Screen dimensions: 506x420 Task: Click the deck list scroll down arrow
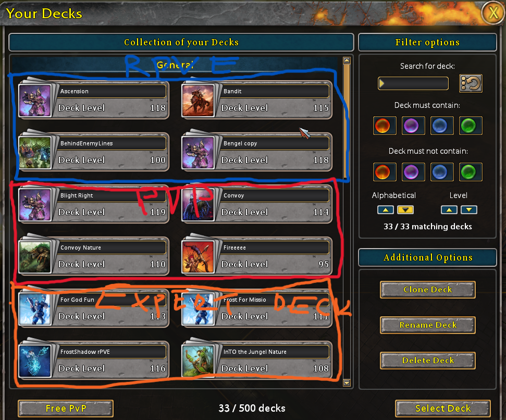pyautogui.click(x=347, y=383)
